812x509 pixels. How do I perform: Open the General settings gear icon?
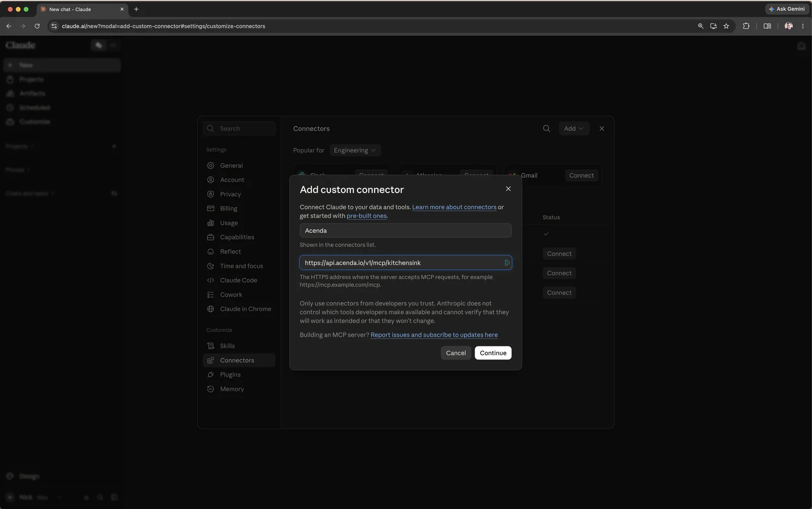211,166
